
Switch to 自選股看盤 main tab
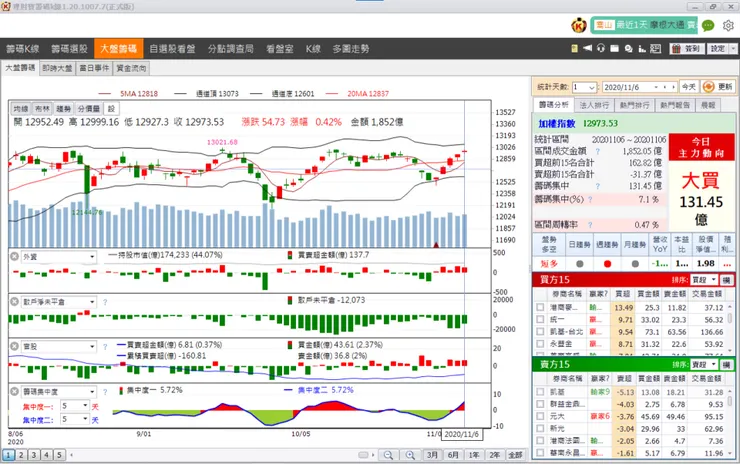coord(172,49)
